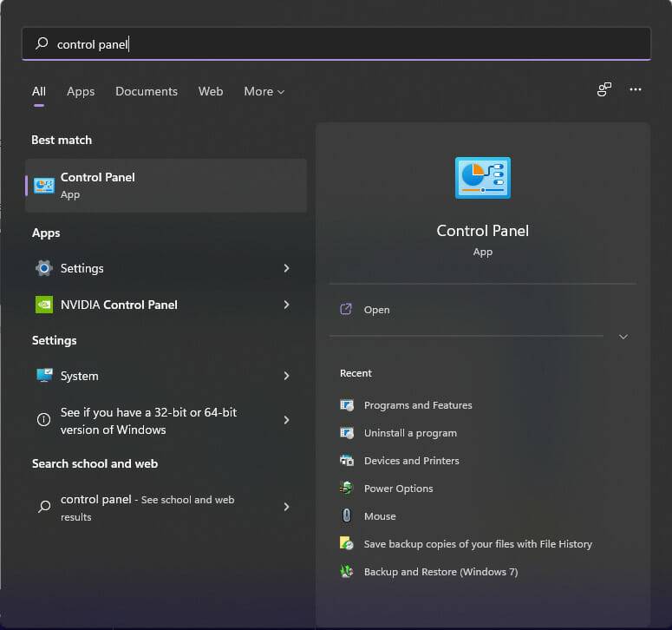Open Uninstall a program from Recent
Image resolution: width=672 pixels, height=630 pixels.
click(409, 433)
